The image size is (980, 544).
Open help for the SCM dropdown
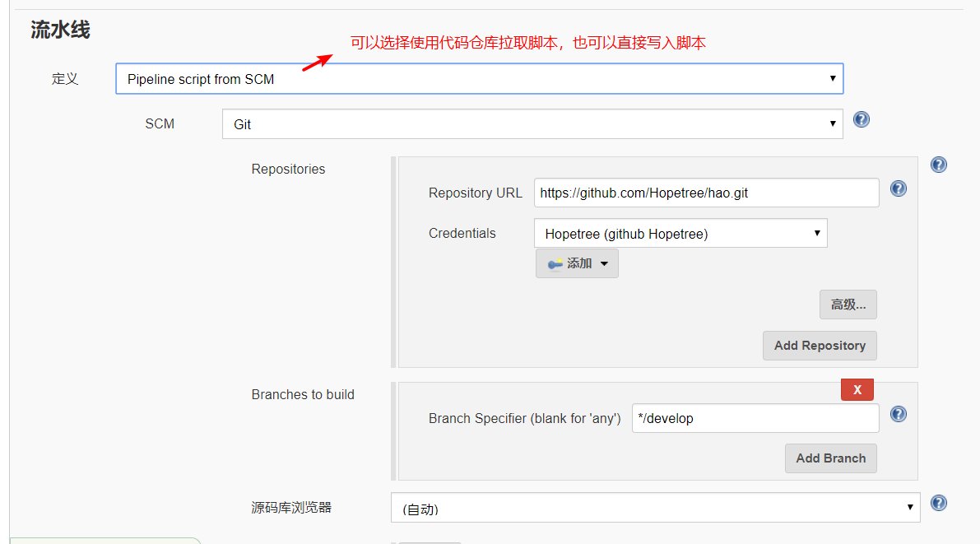pyautogui.click(x=862, y=119)
